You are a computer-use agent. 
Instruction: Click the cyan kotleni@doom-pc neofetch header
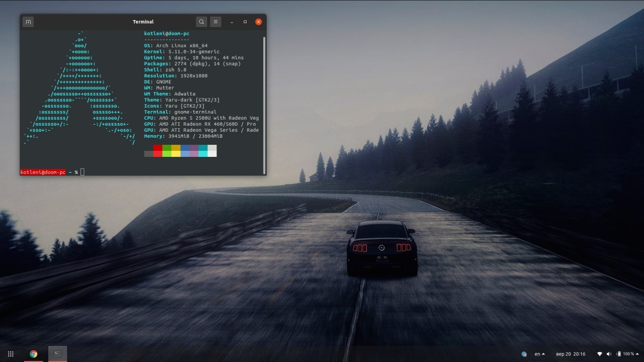click(167, 34)
